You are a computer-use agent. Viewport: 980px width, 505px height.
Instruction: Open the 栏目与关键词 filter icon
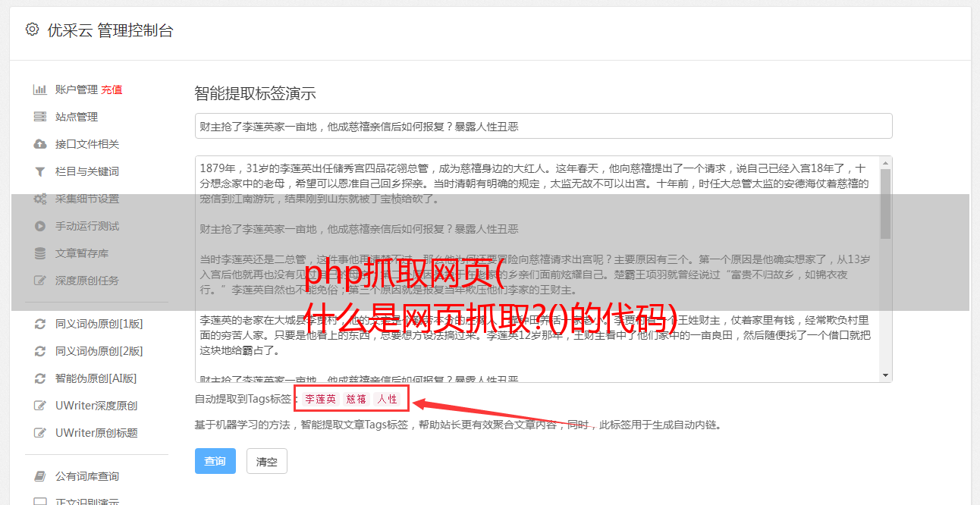pos(40,171)
